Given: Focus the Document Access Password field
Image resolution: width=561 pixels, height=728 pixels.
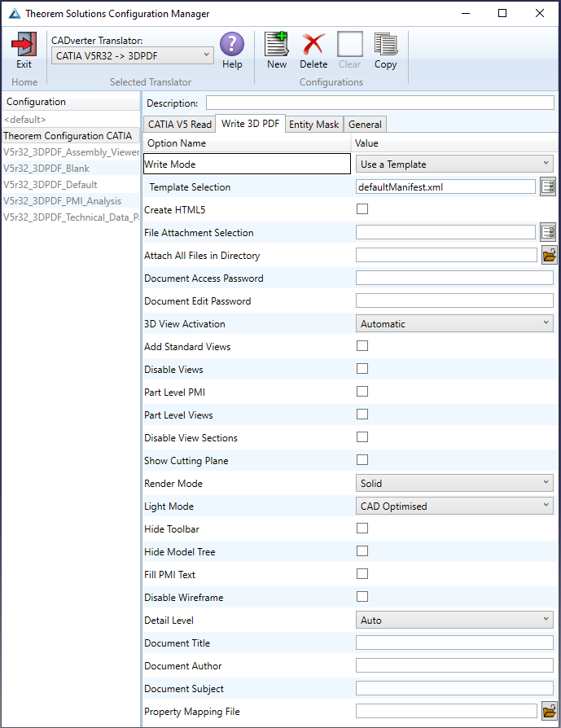Looking at the screenshot, I should pos(454,278).
